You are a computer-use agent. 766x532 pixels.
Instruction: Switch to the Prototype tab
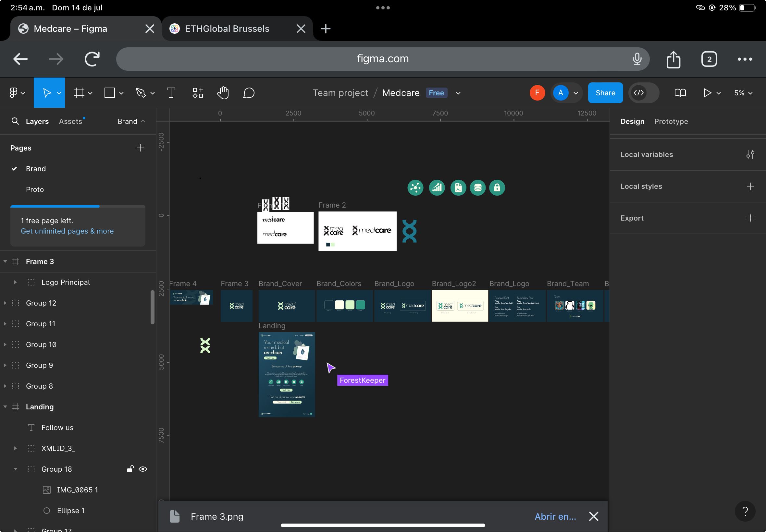click(671, 121)
